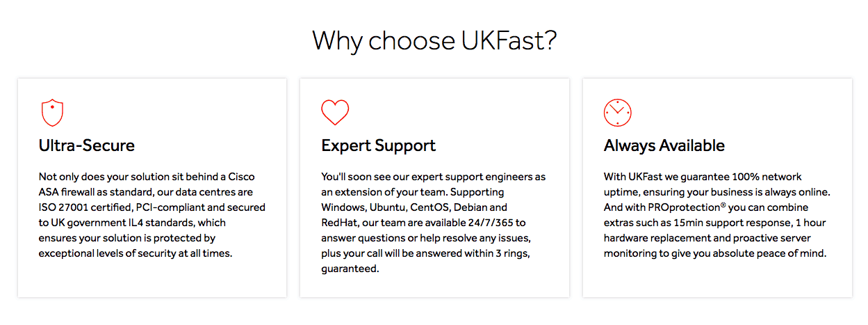
Task: Click the Expert Support heading
Action: (379, 145)
